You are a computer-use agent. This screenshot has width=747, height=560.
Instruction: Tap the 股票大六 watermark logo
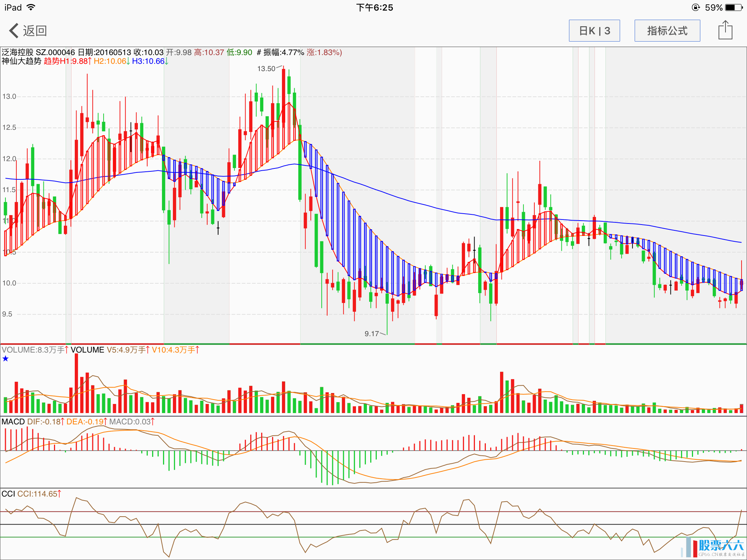pos(720,546)
